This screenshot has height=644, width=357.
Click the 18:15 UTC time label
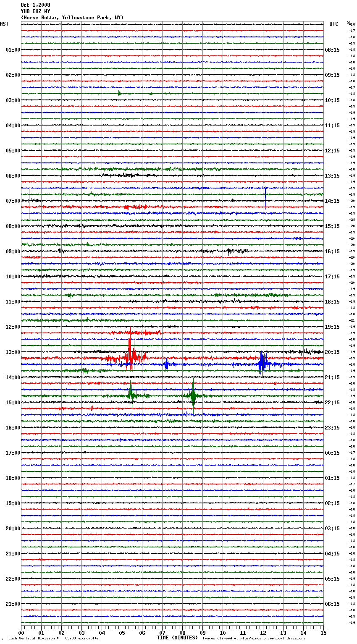(x=332, y=302)
